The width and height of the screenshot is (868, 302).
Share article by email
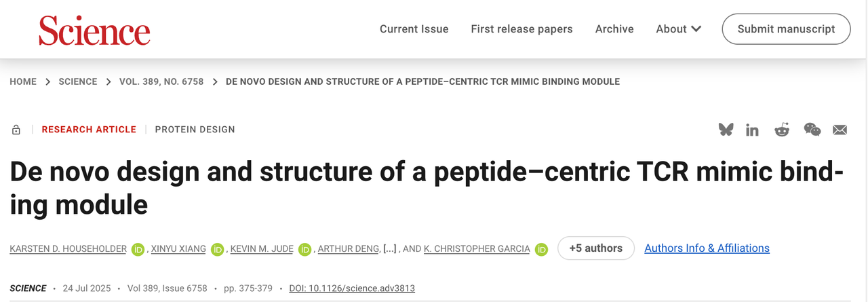point(840,130)
